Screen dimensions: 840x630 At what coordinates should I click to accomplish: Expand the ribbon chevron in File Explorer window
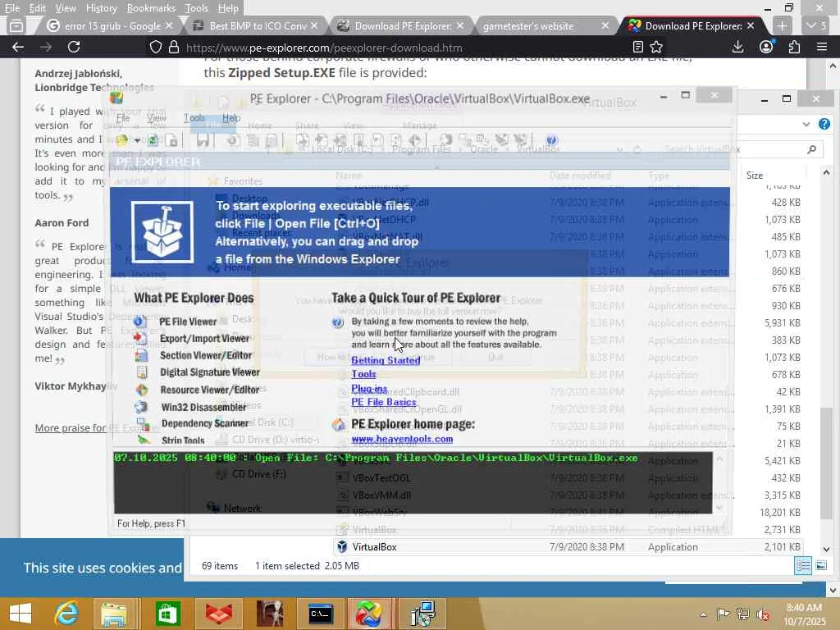coord(806,125)
